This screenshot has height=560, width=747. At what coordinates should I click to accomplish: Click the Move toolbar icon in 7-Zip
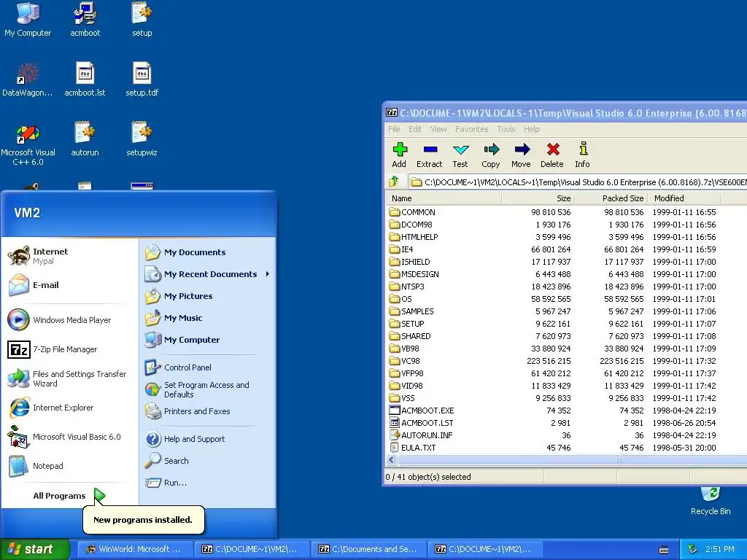pyautogui.click(x=521, y=155)
